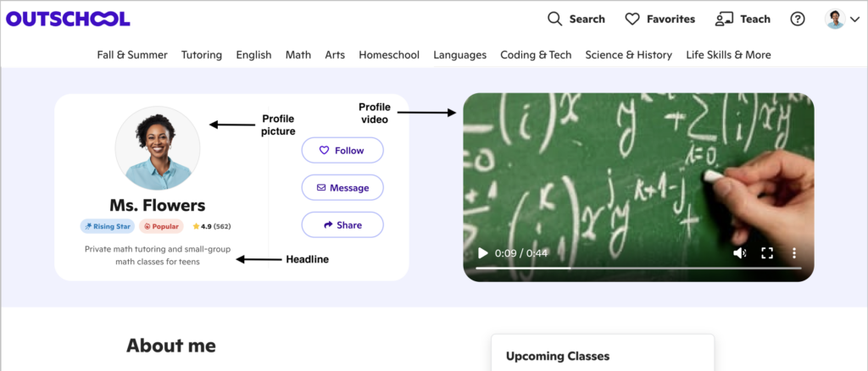The height and width of the screenshot is (371, 868).
Task: Click the Teach icon in header
Action: [x=724, y=19]
